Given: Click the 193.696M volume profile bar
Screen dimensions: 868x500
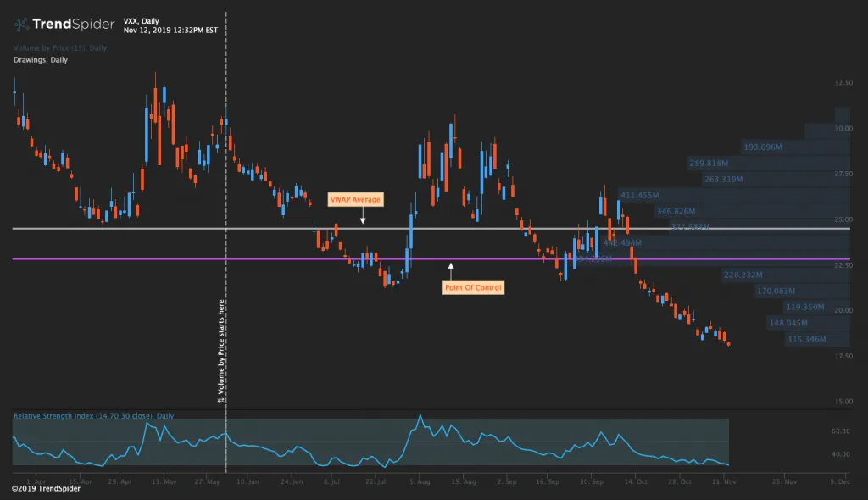Looking at the screenshot, I should tap(763, 147).
